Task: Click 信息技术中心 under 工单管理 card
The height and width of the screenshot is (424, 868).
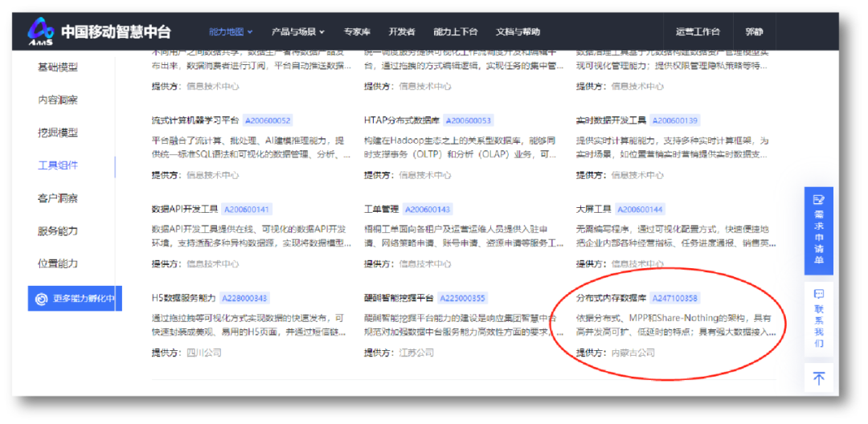Action: point(425,263)
